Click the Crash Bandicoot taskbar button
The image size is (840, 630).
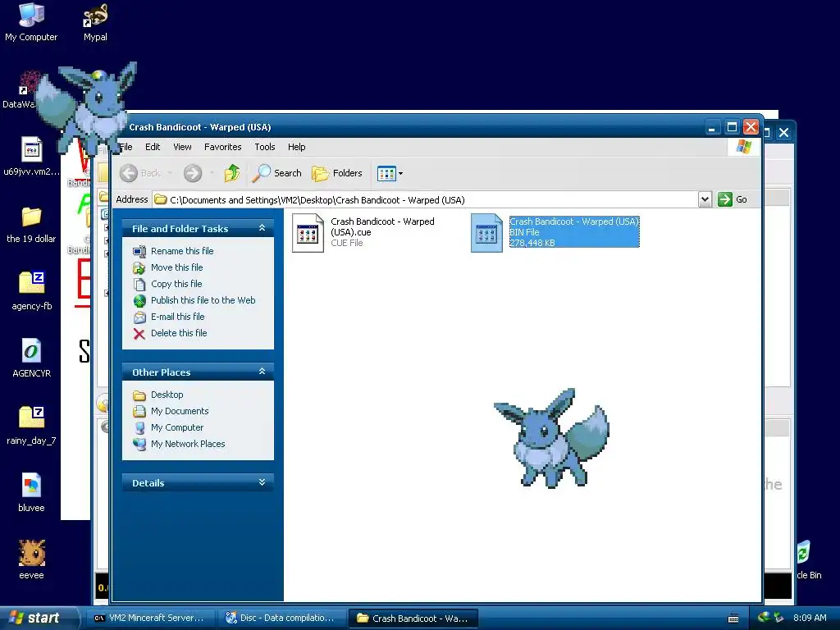(413, 618)
